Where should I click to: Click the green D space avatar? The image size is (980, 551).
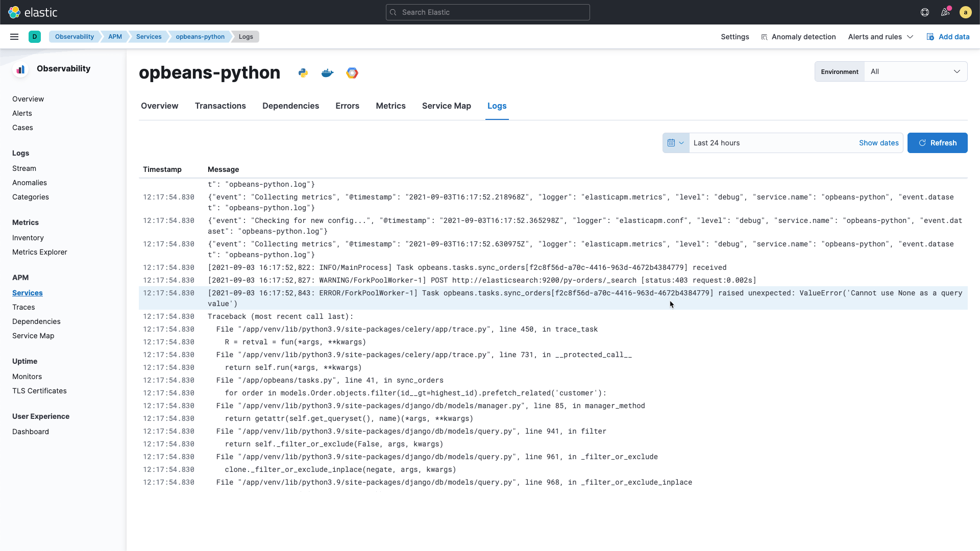[x=35, y=37]
